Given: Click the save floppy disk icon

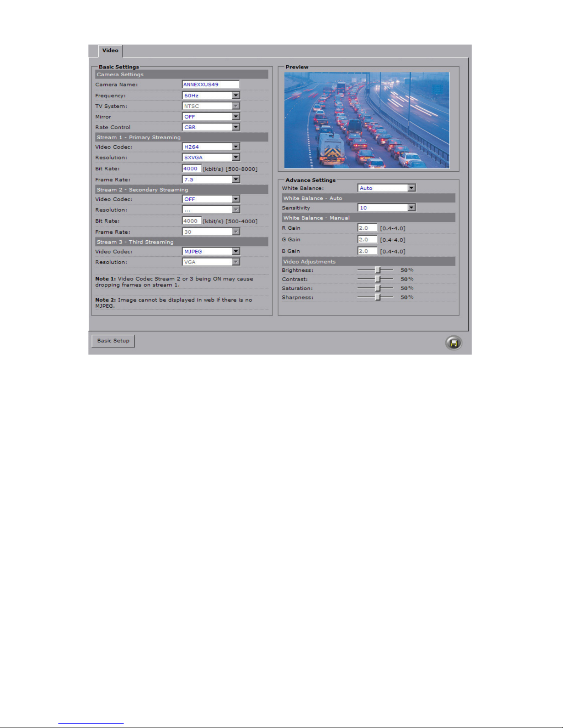Looking at the screenshot, I should [x=454, y=343].
